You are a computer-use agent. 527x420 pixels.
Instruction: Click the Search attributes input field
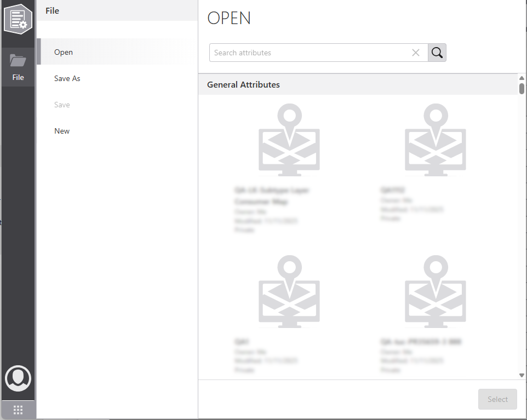(x=307, y=53)
